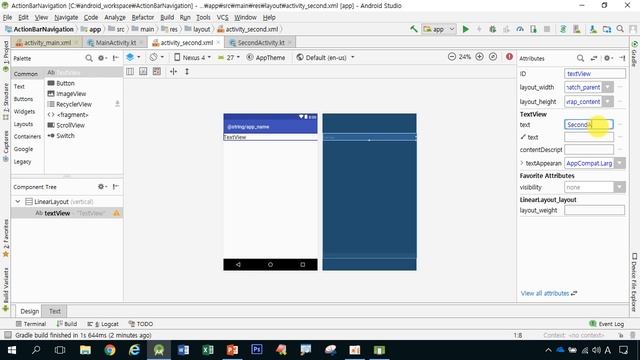640x360 pixels.
Task: Click Attach debugger to Android process icon
Action: click(x=533, y=29)
